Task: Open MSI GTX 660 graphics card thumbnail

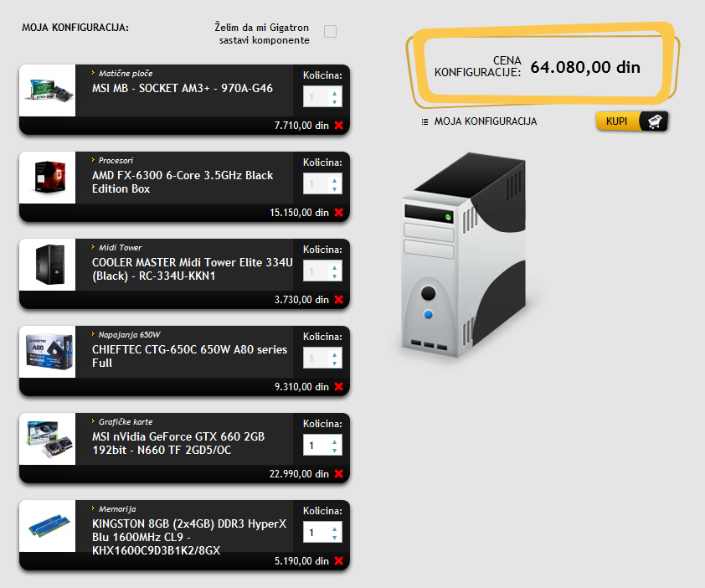Action: point(47,439)
